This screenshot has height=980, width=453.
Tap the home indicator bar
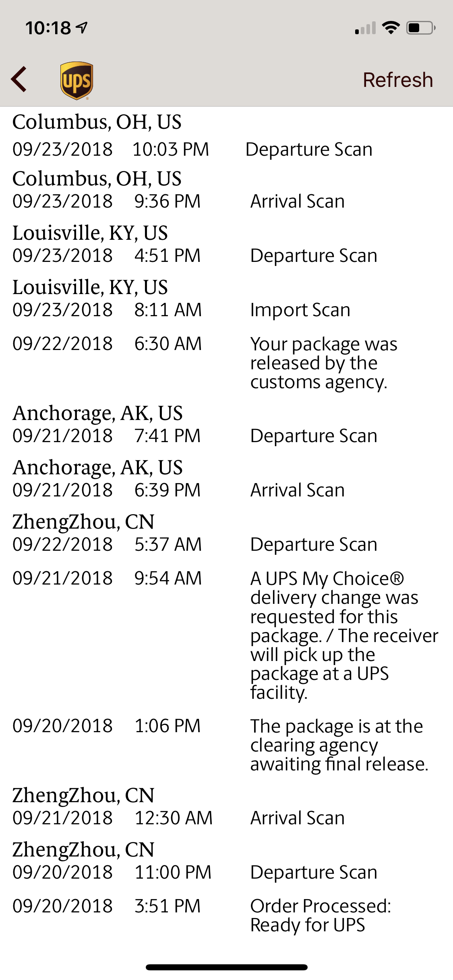pyautogui.click(x=227, y=967)
